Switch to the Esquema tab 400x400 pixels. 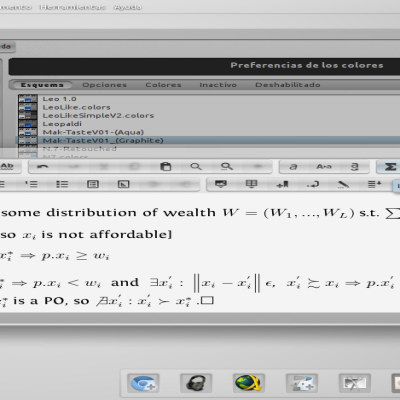(x=42, y=85)
